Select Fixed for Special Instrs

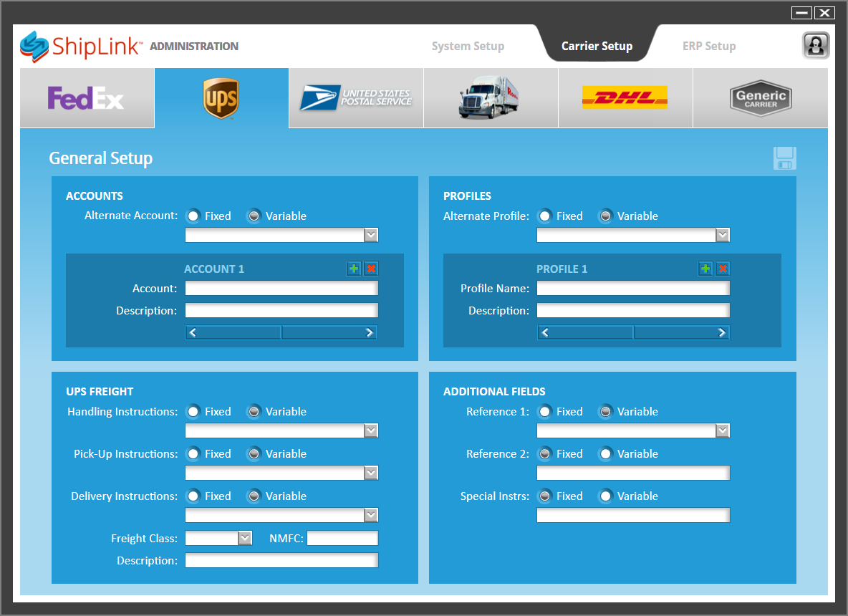click(x=544, y=496)
